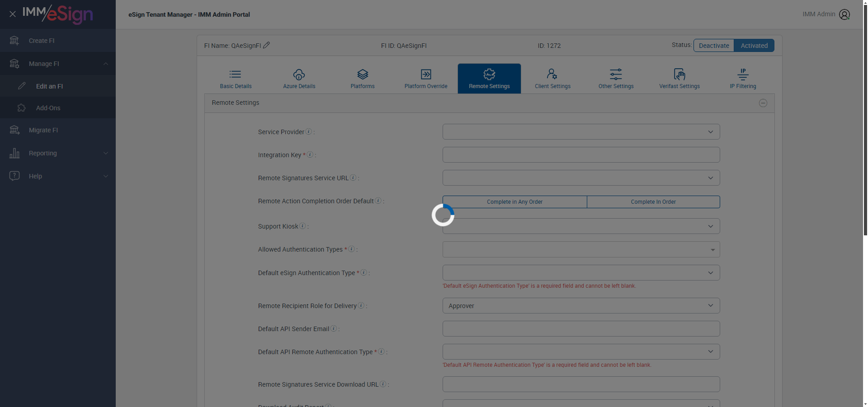Open Edit an FI in sidebar
This screenshot has width=868, height=407.
tap(58, 86)
